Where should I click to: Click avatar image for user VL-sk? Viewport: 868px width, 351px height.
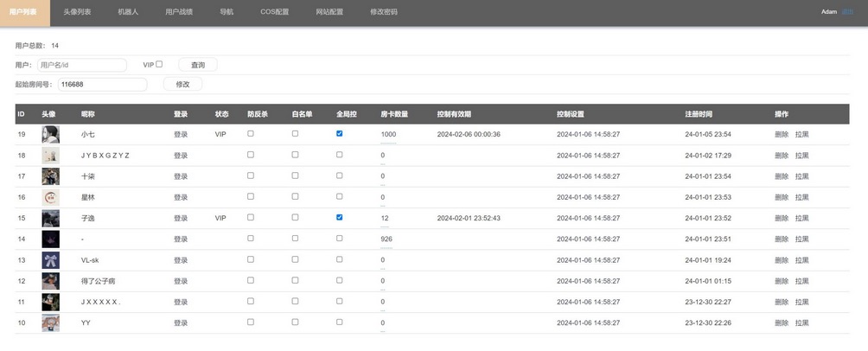pyautogui.click(x=50, y=259)
